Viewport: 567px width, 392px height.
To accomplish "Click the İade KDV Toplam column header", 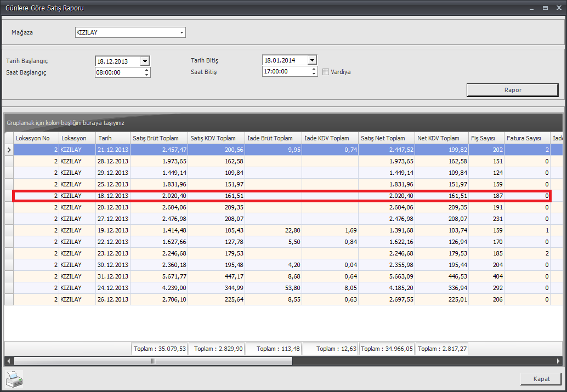I will pyautogui.click(x=330, y=138).
